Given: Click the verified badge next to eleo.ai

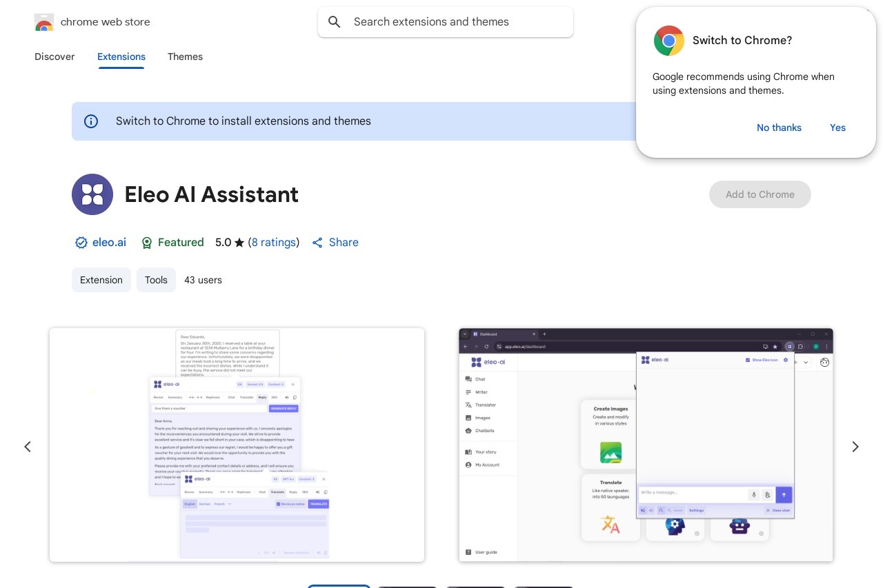Looking at the screenshot, I should point(81,243).
